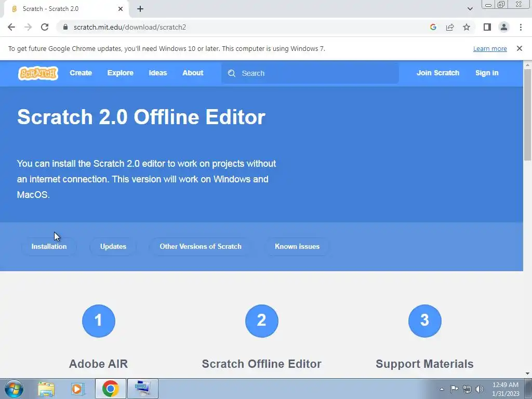
Task: Click the page vertical scrollbar thumb
Action: pyautogui.click(x=528, y=114)
